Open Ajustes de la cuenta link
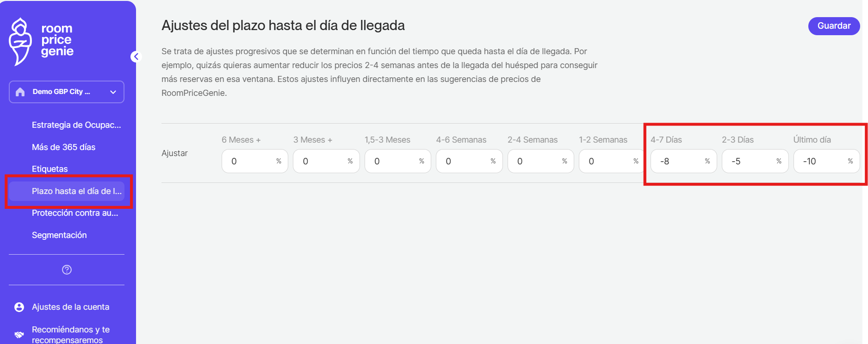This screenshot has width=868, height=344. [x=70, y=307]
